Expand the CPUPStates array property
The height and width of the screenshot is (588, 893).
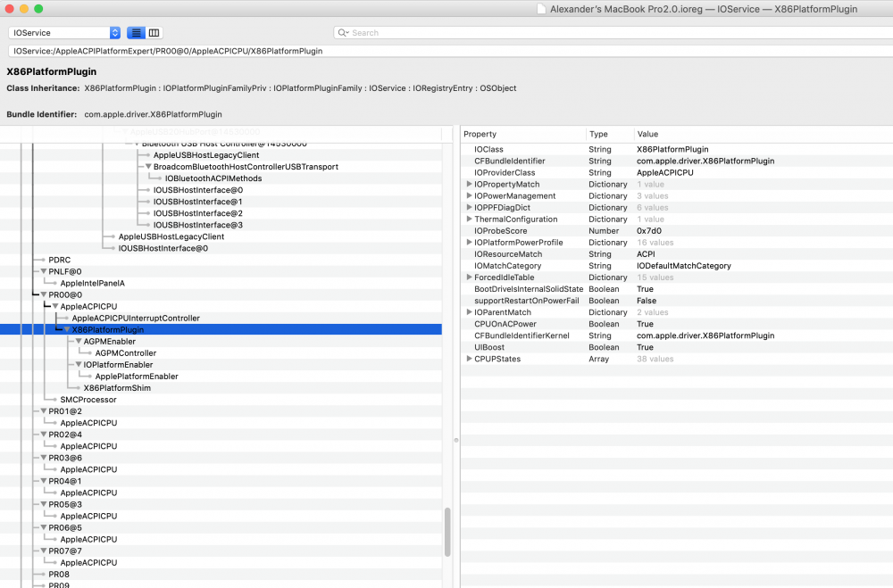[x=469, y=359]
